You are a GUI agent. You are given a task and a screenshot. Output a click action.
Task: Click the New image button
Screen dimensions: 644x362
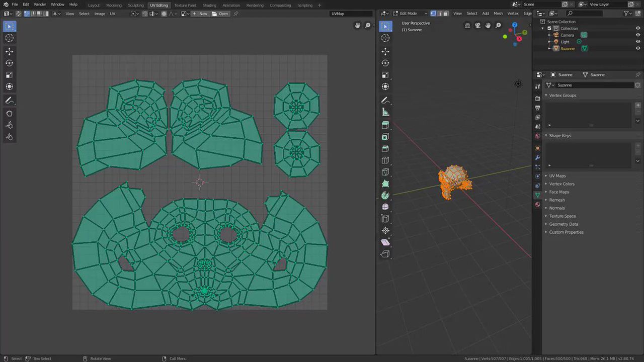point(201,14)
